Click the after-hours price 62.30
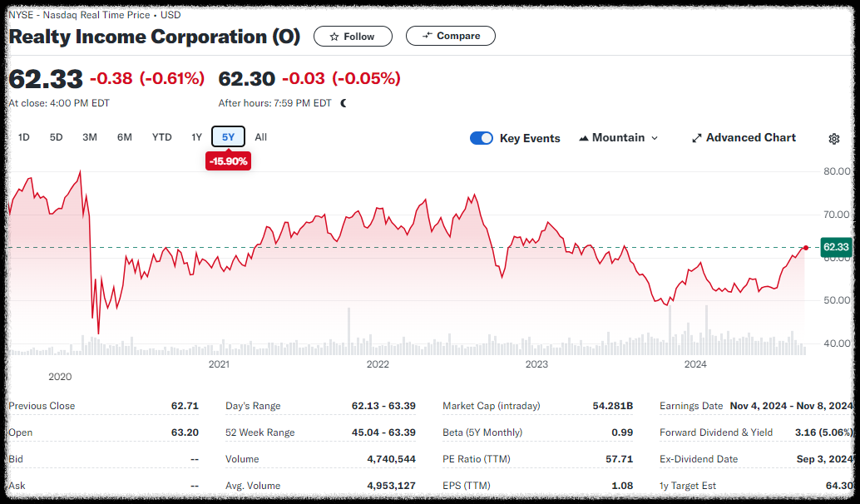The height and width of the screenshot is (504, 860). pos(246,78)
